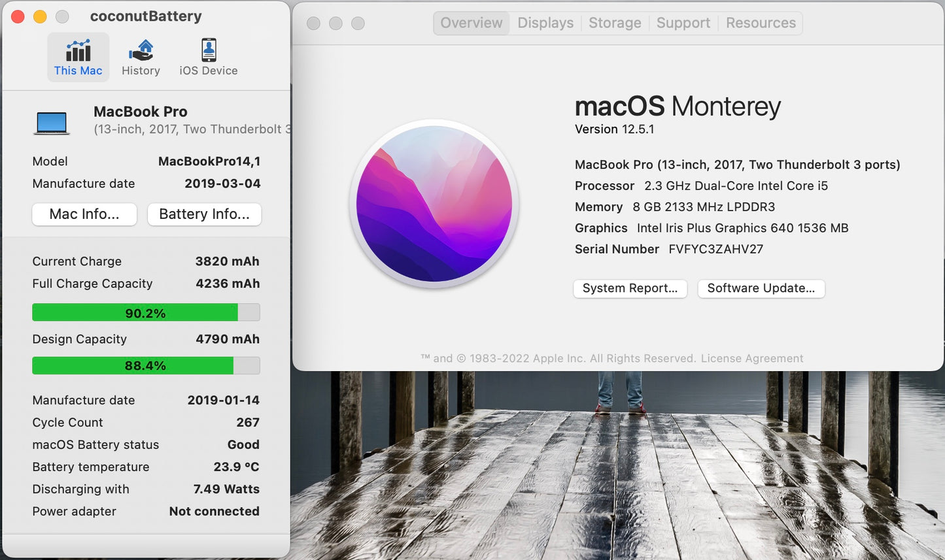Open the Resources tab
This screenshot has width=945, height=560.
pyautogui.click(x=761, y=23)
